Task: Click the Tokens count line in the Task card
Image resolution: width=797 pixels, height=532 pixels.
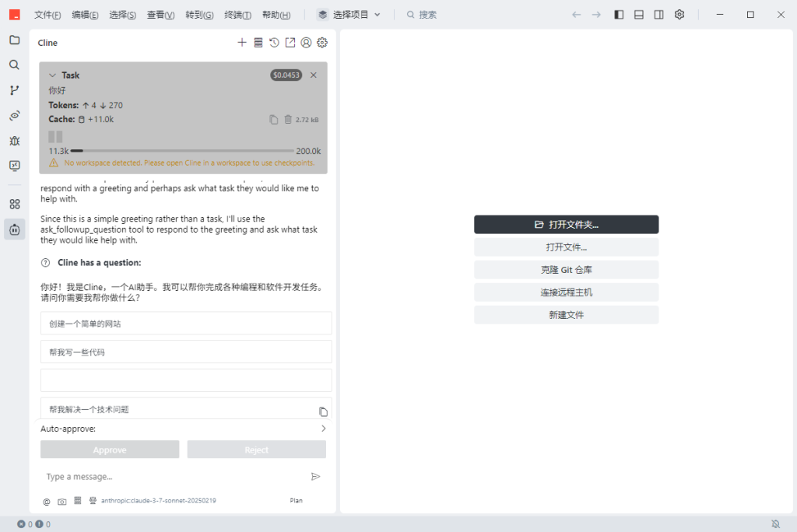Action: pyautogui.click(x=86, y=105)
